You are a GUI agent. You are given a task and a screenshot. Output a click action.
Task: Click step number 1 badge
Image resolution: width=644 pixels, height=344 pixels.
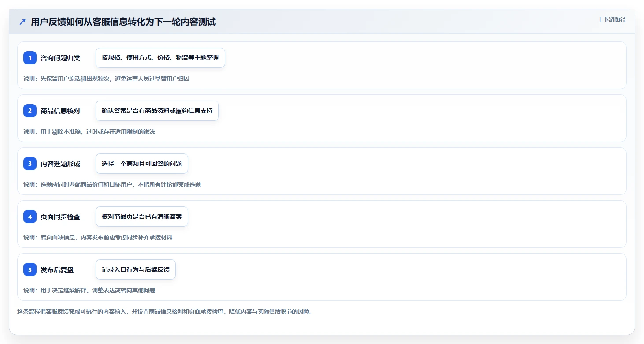tap(30, 58)
